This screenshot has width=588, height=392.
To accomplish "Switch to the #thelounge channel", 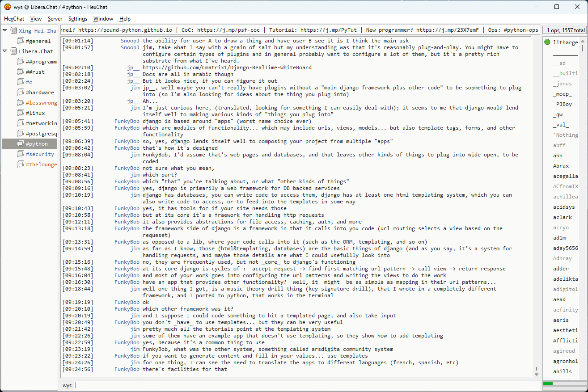I will click(41, 164).
